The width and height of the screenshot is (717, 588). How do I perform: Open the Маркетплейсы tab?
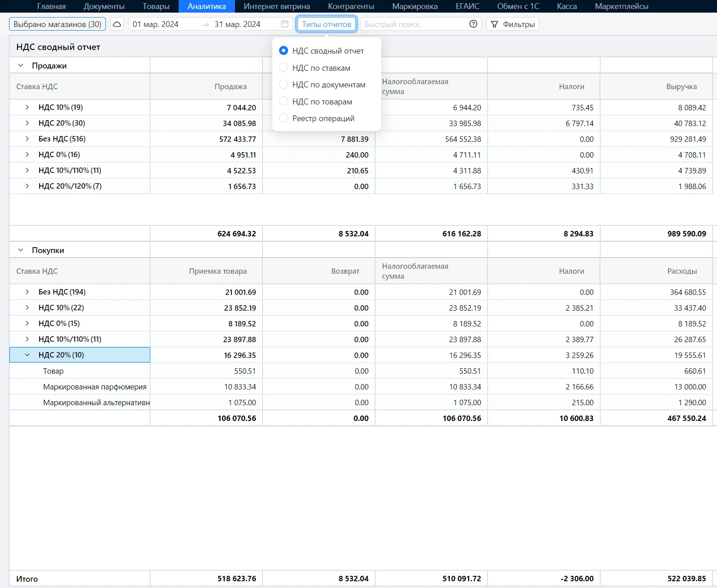[x=622, y=6]
